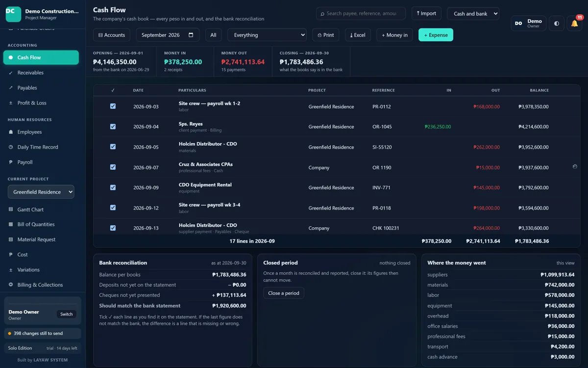Open the Billing & Collections page
588x368 pixels.
[41, 285]
